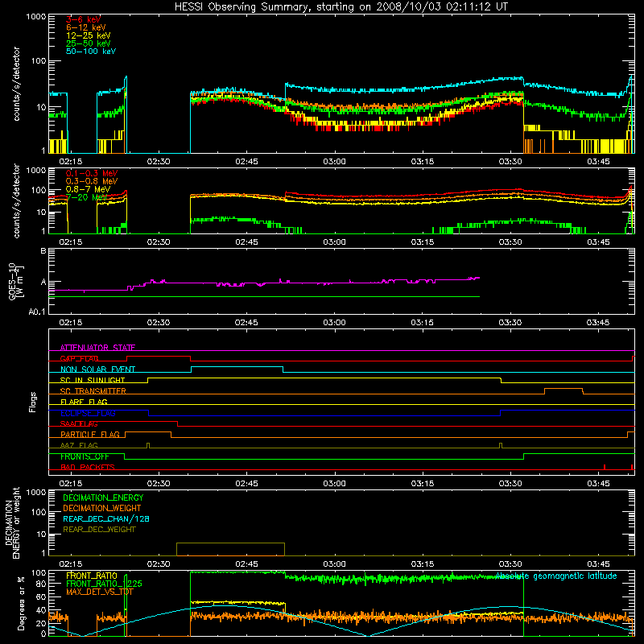Select the 7-20 MeV legend label
Image resolution: width=644 pixels, height=644 pixels.
point(87,197)
